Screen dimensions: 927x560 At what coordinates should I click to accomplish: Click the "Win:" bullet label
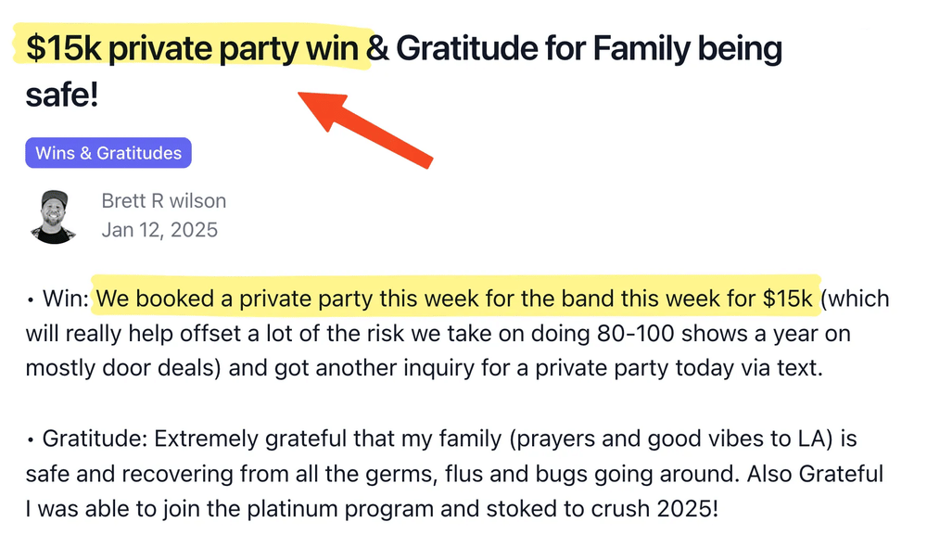pos(65,299)
